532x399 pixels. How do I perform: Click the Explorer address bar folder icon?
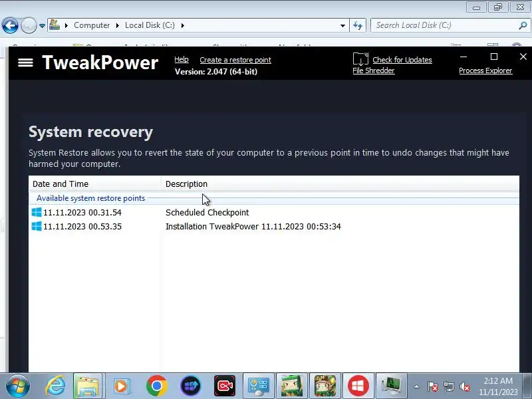point(55,25)
